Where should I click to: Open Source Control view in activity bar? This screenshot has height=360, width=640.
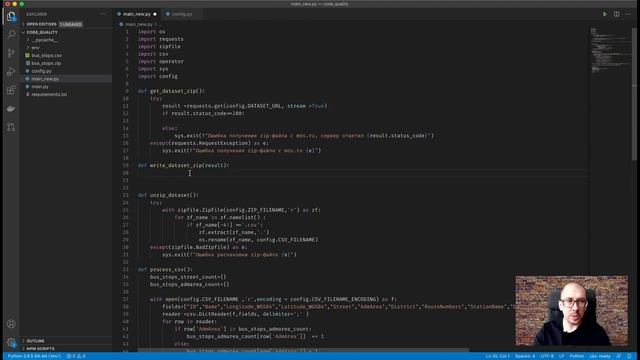click(x=11, y=53)
